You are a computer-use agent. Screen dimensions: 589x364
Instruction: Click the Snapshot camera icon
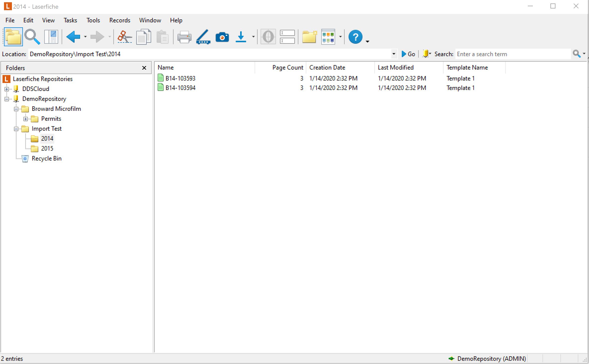tap(222, 37)
